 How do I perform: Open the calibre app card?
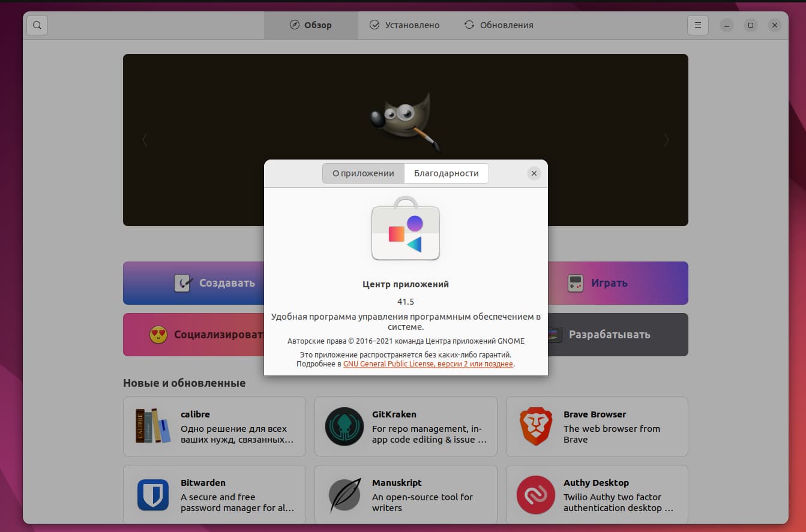(x=214, y=426)
